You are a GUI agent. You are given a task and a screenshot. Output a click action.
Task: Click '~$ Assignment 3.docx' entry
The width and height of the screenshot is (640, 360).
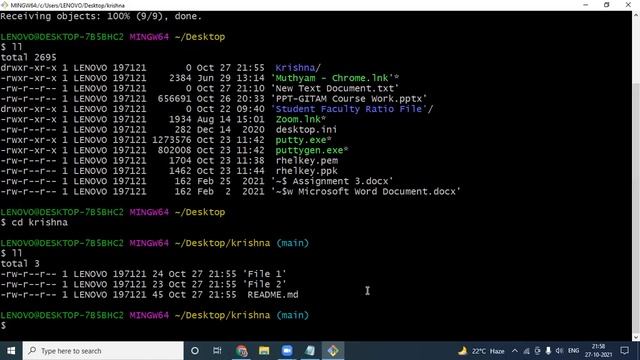332,181
